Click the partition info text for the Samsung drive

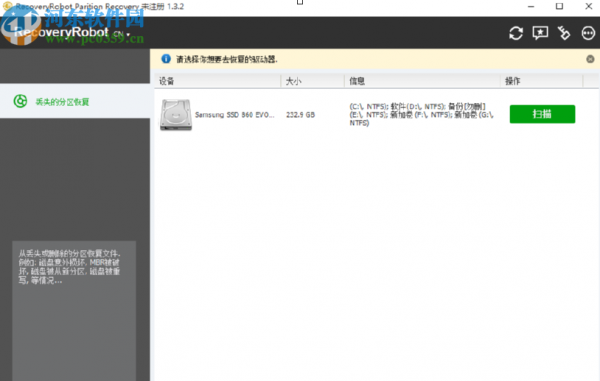(421, 114)
